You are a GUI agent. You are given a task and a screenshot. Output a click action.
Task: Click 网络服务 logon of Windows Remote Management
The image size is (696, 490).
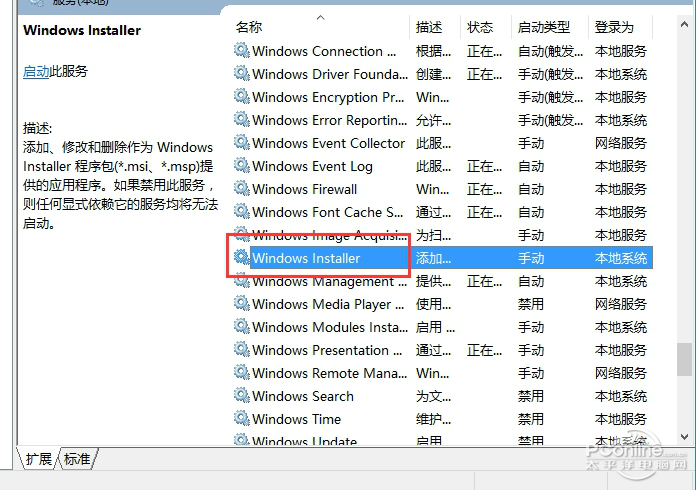621,373
